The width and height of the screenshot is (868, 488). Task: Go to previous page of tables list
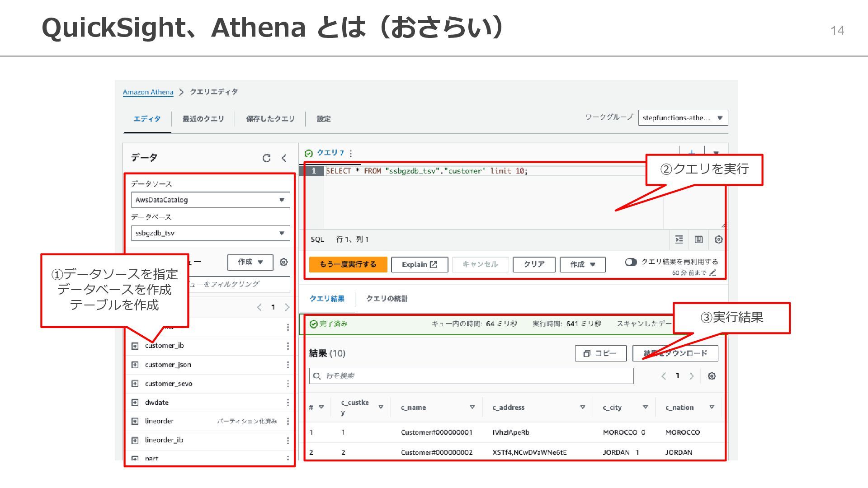tap(259, 307)
